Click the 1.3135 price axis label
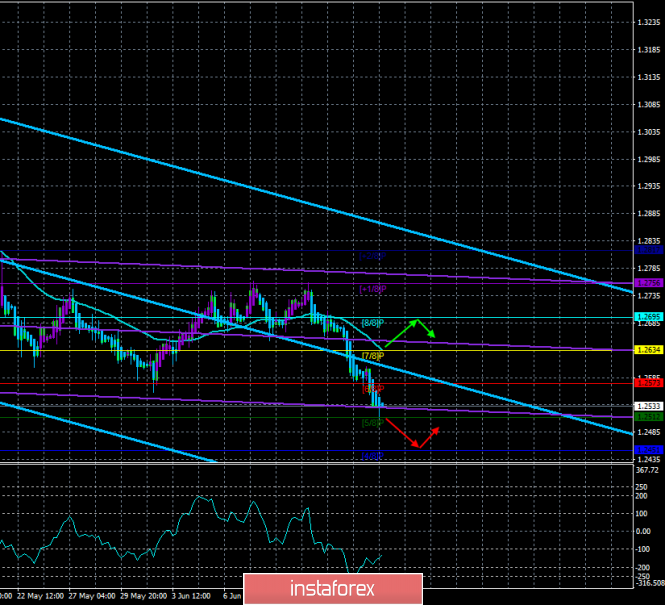Screen dimensions: 665x605 tap(649, 77)
